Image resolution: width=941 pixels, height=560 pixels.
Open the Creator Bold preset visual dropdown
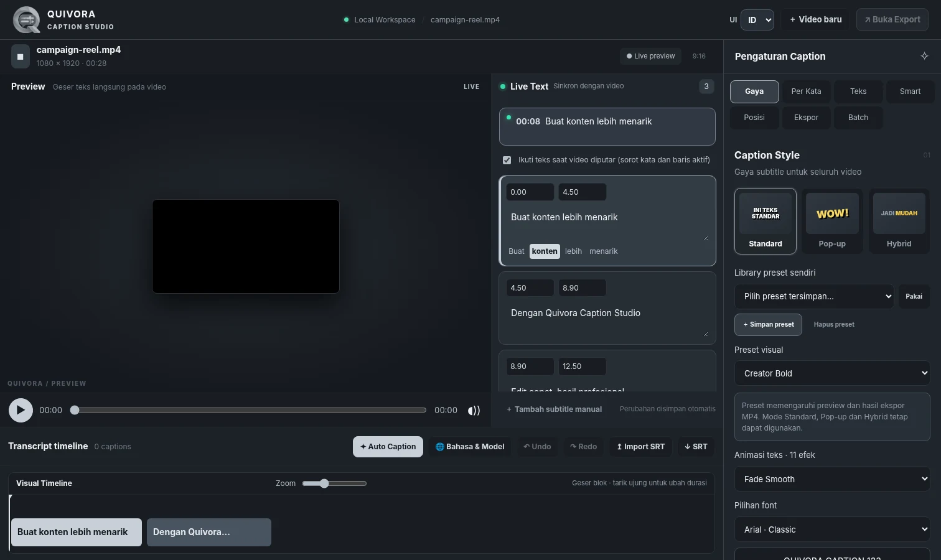click(832, 373)
